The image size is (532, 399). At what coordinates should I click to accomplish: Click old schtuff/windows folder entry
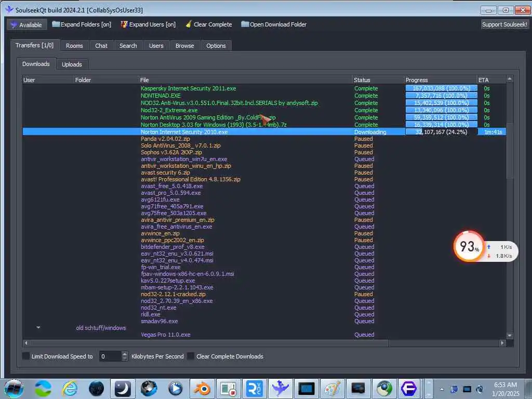pyautogui.click(x=101, y=328)
